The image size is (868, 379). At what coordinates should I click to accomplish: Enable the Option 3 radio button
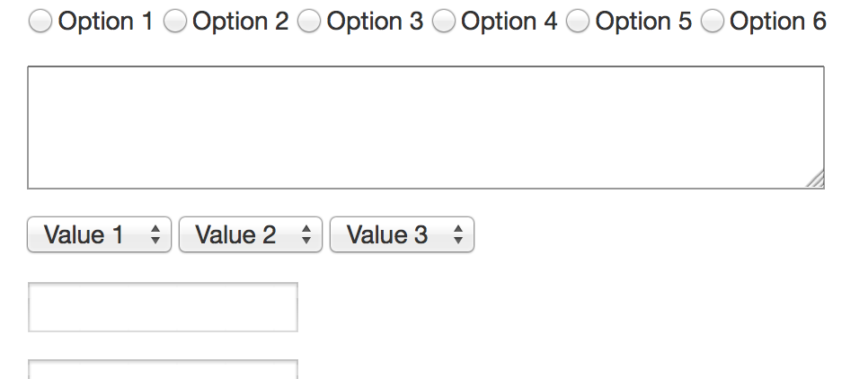309,22
